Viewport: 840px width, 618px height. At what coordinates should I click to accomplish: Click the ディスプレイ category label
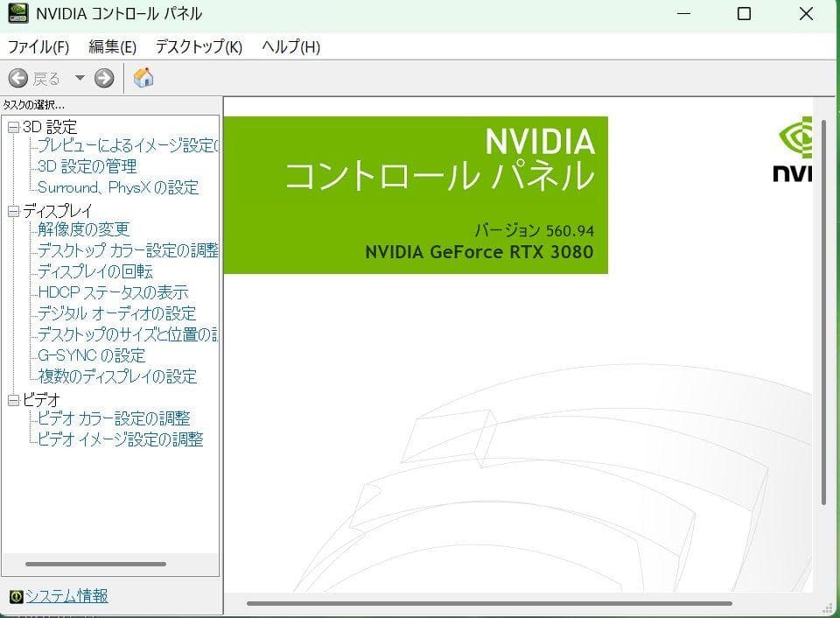(58, 211)
